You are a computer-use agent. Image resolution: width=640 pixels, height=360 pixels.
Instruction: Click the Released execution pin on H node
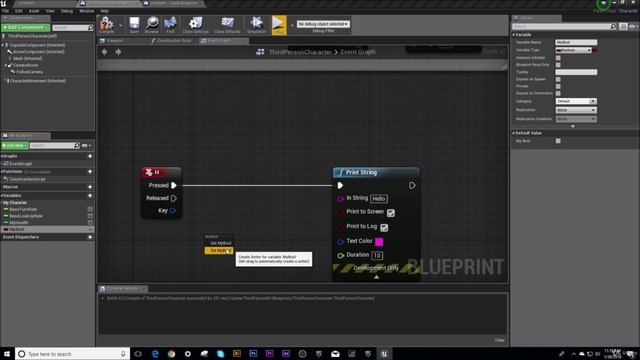click(174, 198)
